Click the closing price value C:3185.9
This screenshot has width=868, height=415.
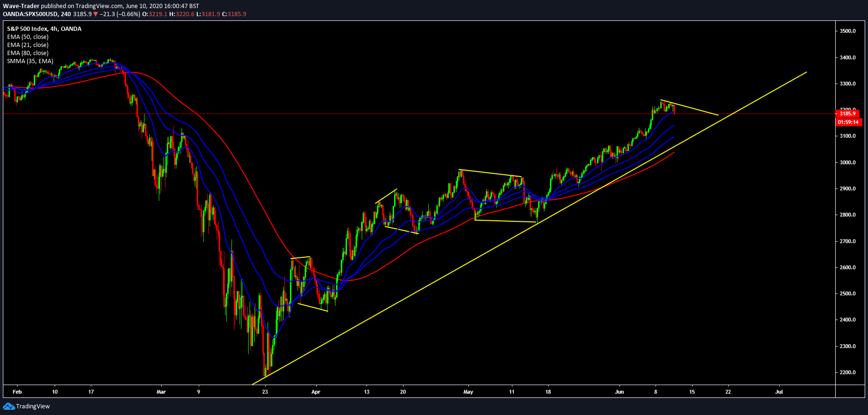234,14
